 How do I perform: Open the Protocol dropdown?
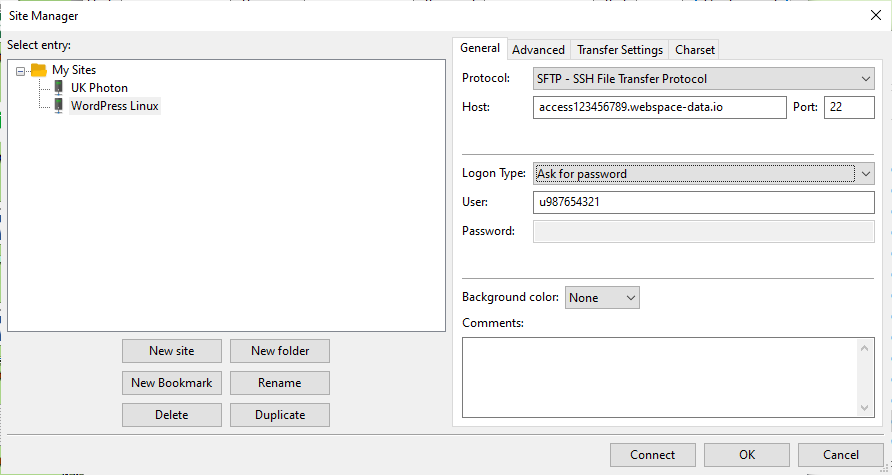pyautogui.click(x=704, y=78)
